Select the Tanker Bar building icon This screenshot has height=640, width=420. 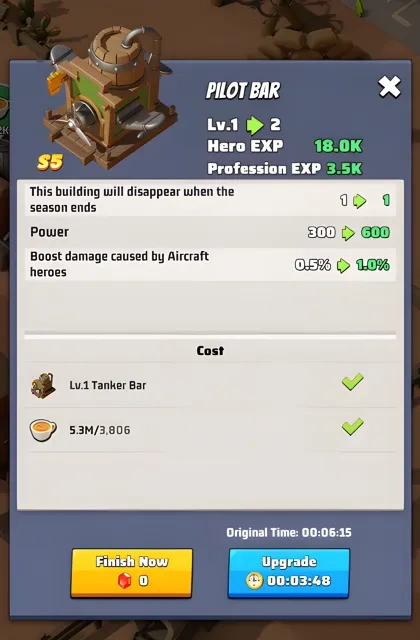pos(43,385)
